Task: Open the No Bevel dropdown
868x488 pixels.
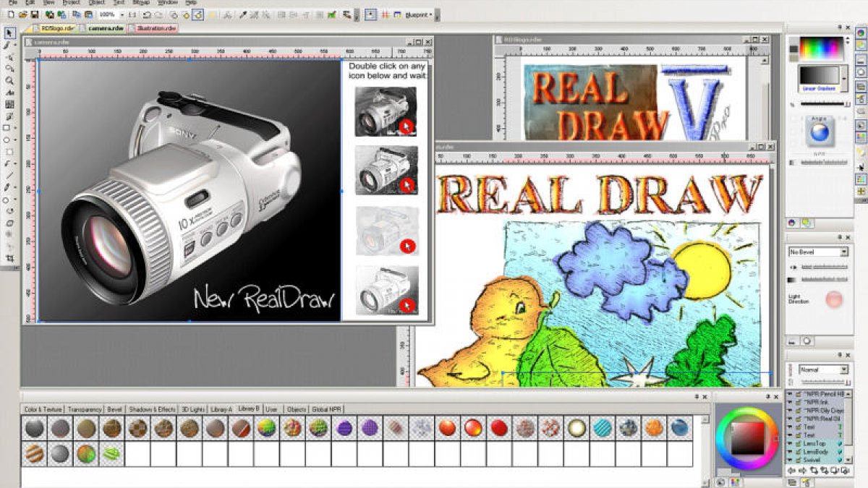Action: point(818,252)
